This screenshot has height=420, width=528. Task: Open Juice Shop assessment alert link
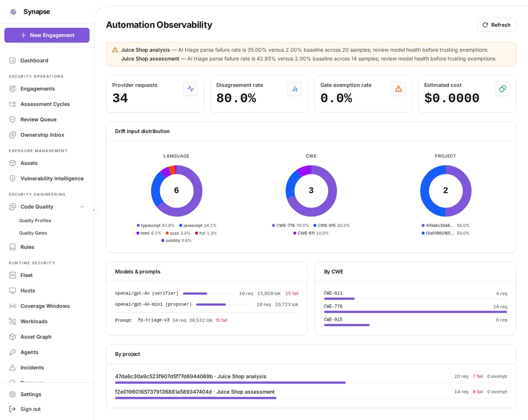point(150,58)
